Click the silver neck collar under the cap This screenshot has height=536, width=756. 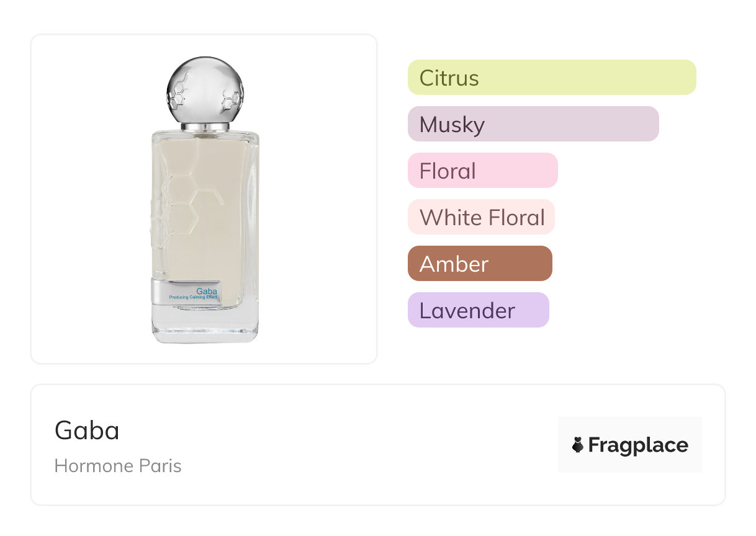coord(205,126)
